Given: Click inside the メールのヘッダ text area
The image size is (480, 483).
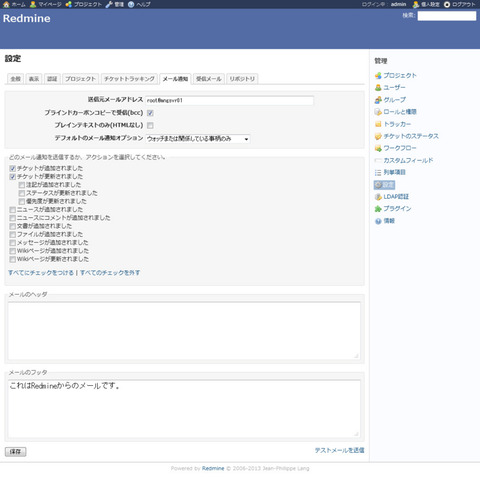Looking at the screenshot, I should (x=184, y=331).
